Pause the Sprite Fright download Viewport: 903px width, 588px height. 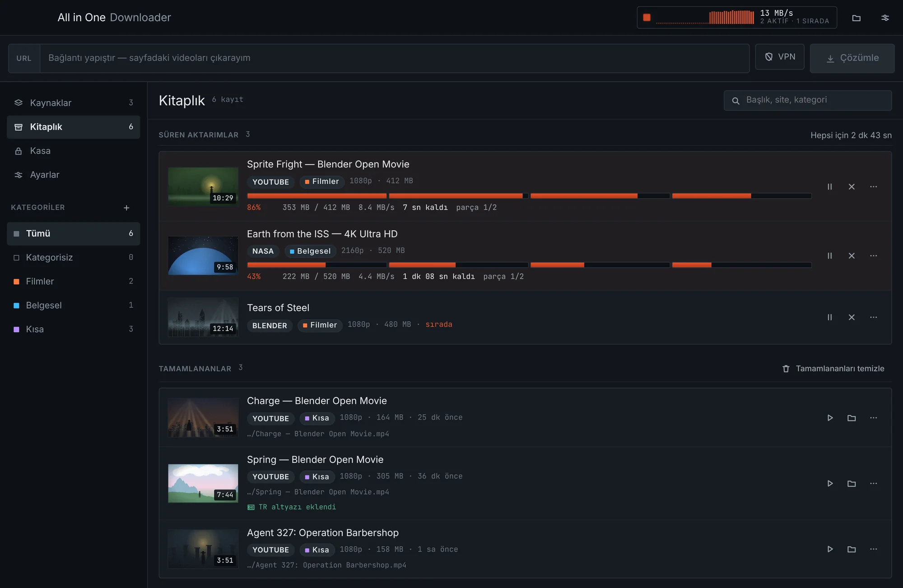(829, 186)
